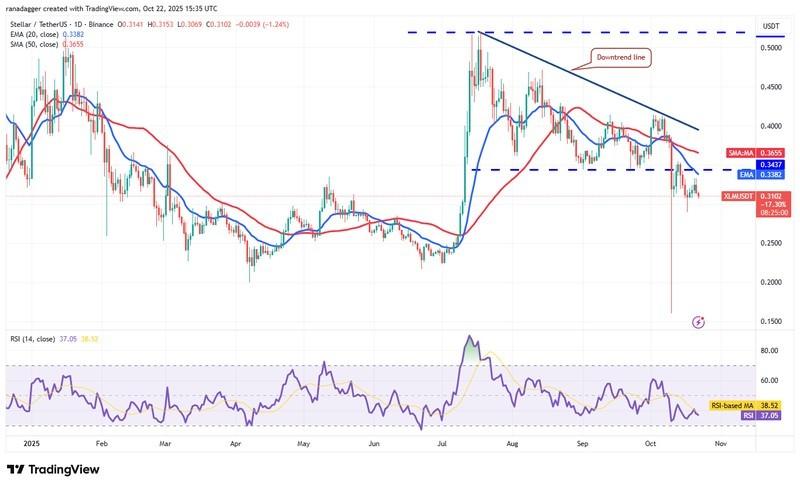Viewport: 800px width, 487px height.
Task: Click the yellow RSI-based MA tag
Action: pos(733,402)
